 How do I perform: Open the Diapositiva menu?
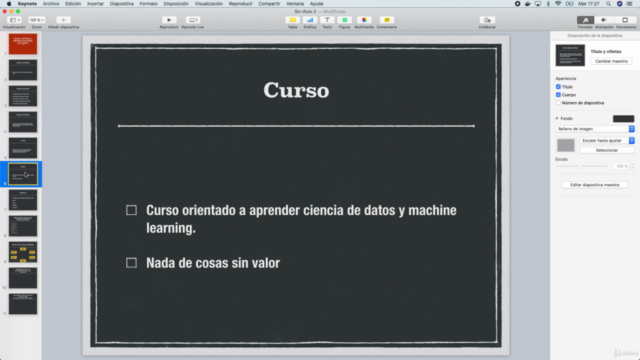(122, 4)
